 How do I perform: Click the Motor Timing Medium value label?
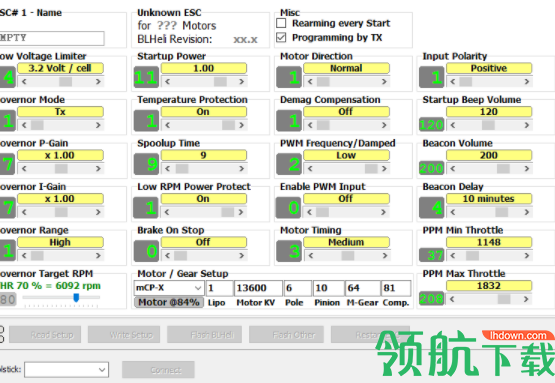tap(346, 242)
